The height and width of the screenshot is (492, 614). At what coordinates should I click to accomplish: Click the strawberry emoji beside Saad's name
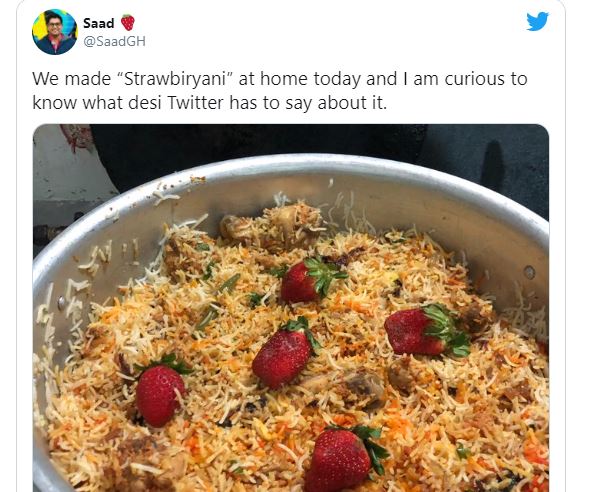point(128,23)
